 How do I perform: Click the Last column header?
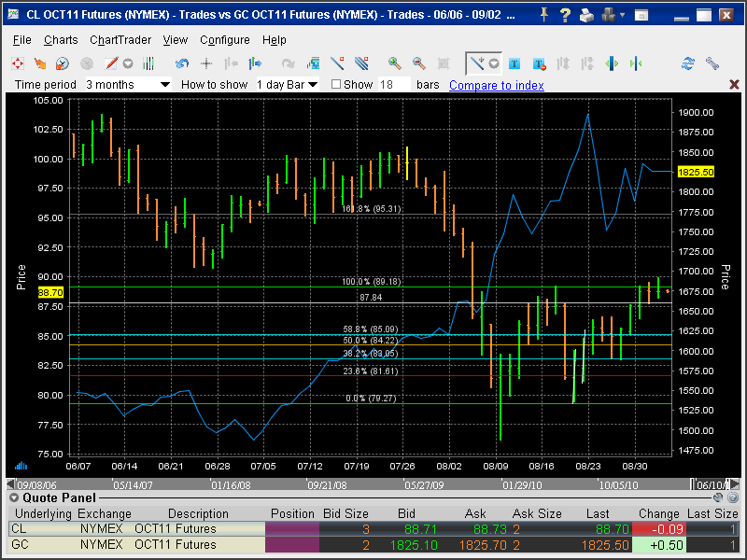click(x=598, y=514)
